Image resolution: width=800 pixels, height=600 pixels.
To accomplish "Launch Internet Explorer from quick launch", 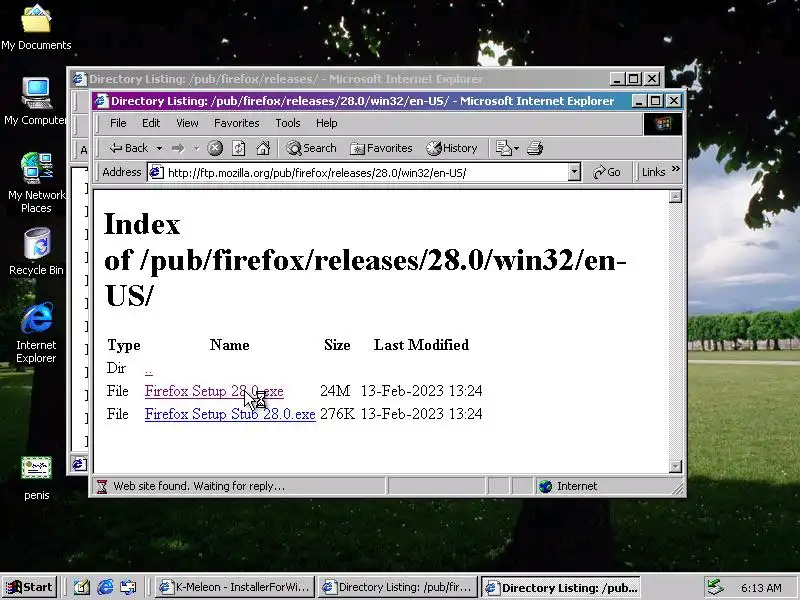I will pyautogui.click(x=105, y=588).
